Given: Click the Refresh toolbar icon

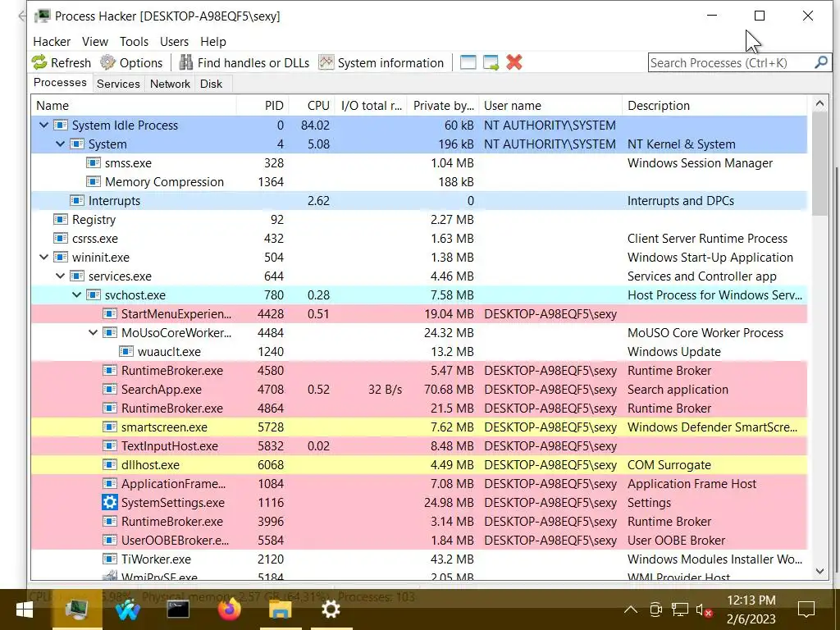Looking at the screenshot, I should tap(39, 62).
